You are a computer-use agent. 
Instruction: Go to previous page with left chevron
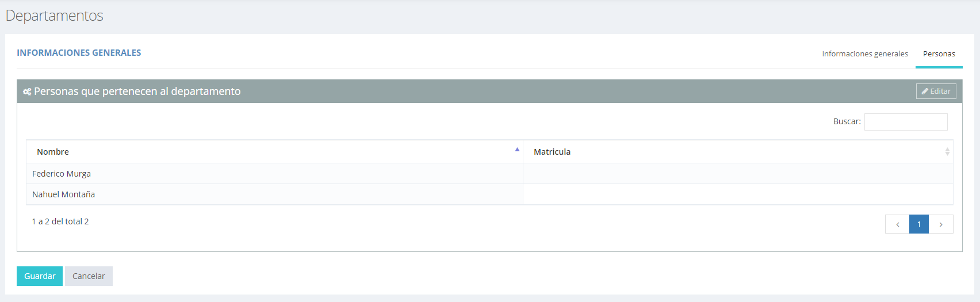897,224
